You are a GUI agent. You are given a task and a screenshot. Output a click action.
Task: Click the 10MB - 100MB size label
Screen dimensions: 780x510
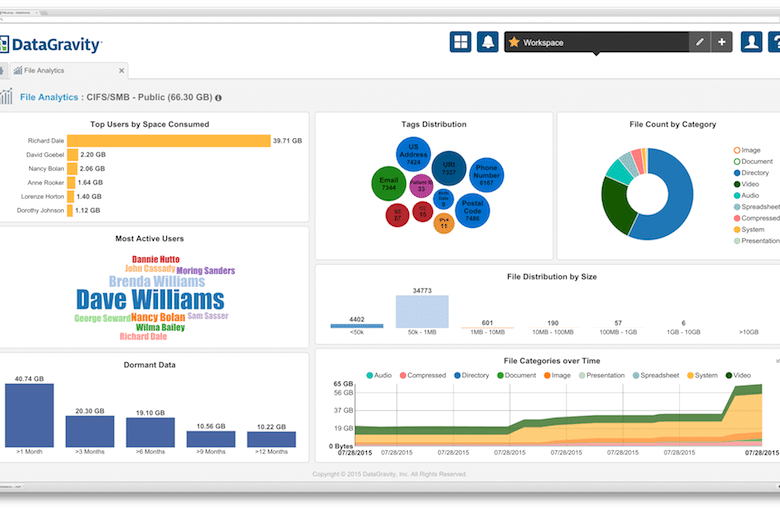pyautogui.click(x=553, y=332)
